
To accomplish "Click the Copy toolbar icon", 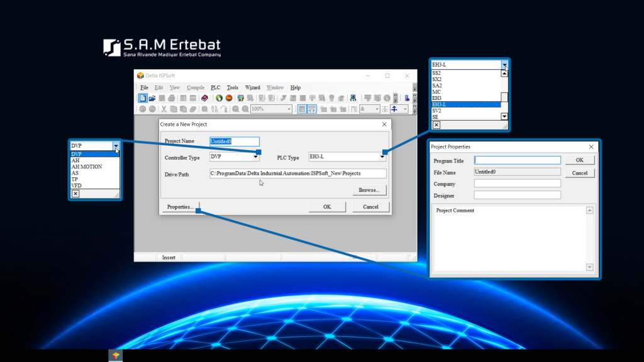I will tap(174, 109).
